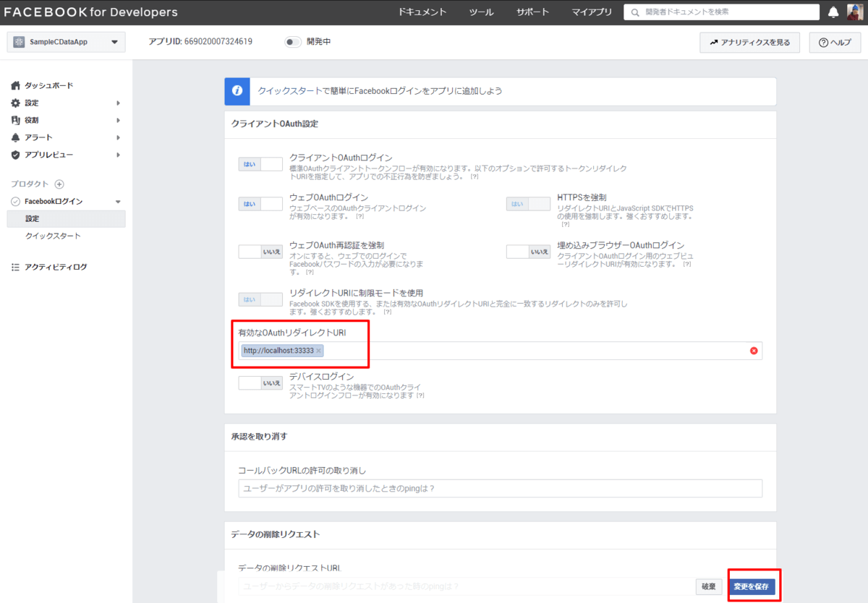Image resolution: width=868 pixels, height=603 pixels.
Task: Open the Tools top menu
Action: 482,12
